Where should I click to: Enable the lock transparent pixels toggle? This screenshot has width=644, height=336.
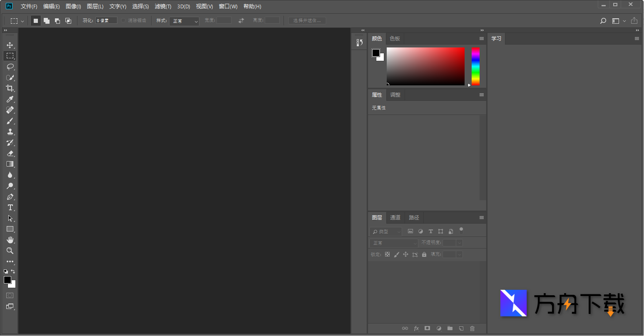387,254
